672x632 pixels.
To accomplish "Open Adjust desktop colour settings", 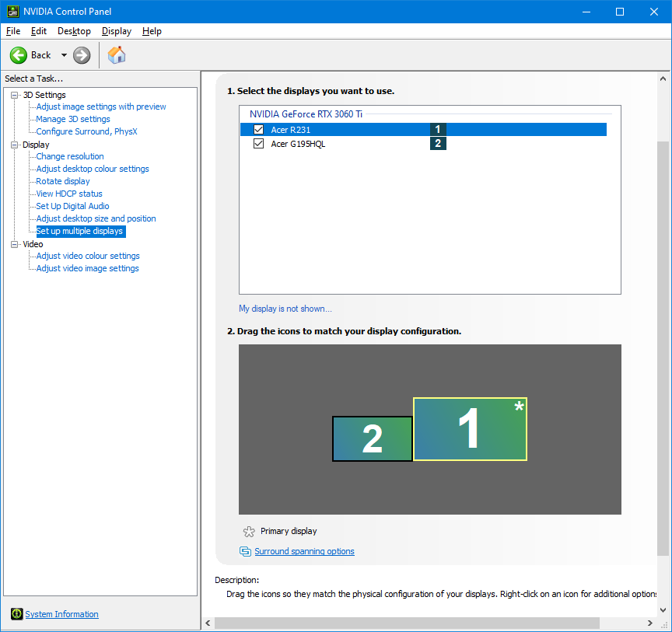I will coord(93,169).
